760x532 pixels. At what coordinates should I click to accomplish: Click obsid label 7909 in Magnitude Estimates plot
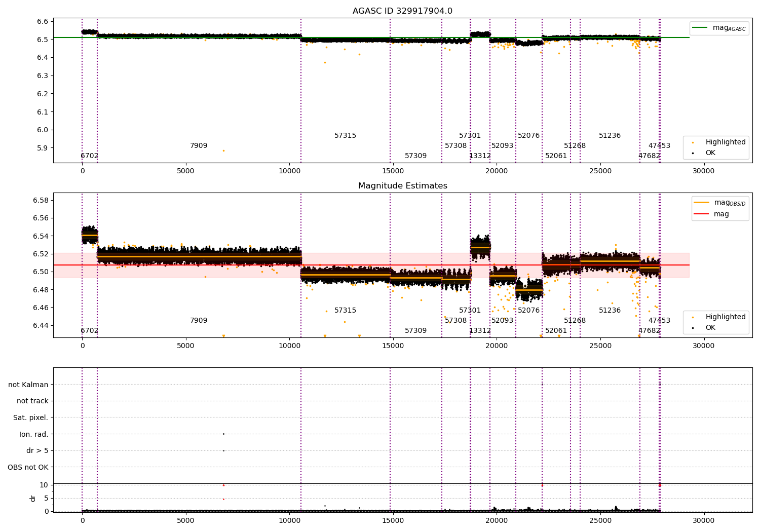tap(199, 321)
